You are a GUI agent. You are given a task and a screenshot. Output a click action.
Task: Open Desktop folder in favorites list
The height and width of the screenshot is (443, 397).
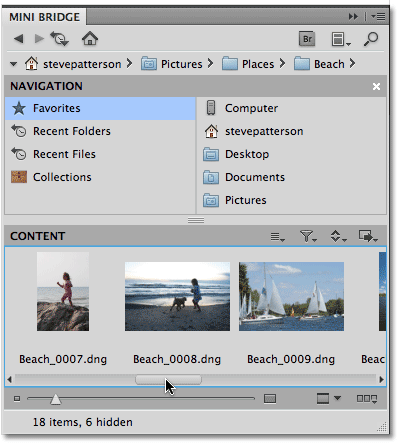pos(291,154)
